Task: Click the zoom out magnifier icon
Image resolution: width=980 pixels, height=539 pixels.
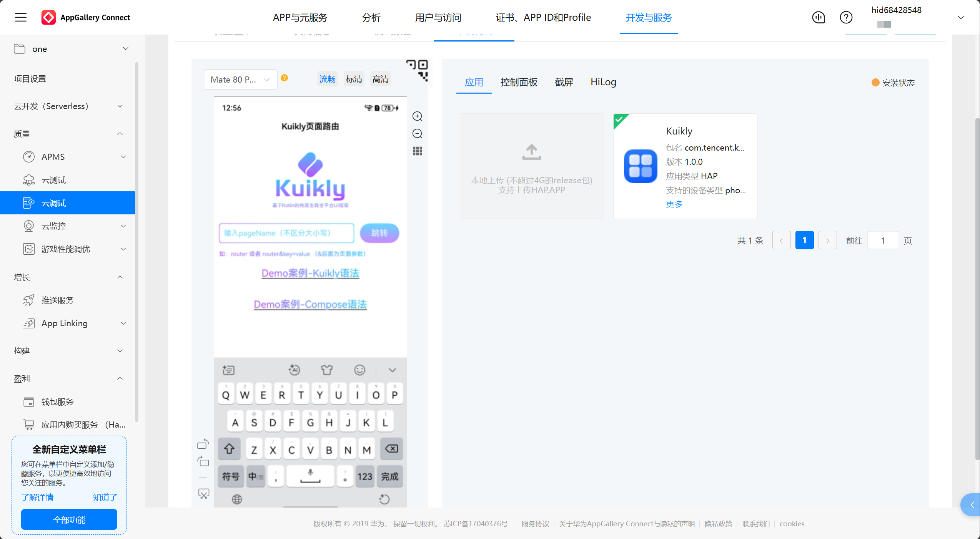Action: 417,134
